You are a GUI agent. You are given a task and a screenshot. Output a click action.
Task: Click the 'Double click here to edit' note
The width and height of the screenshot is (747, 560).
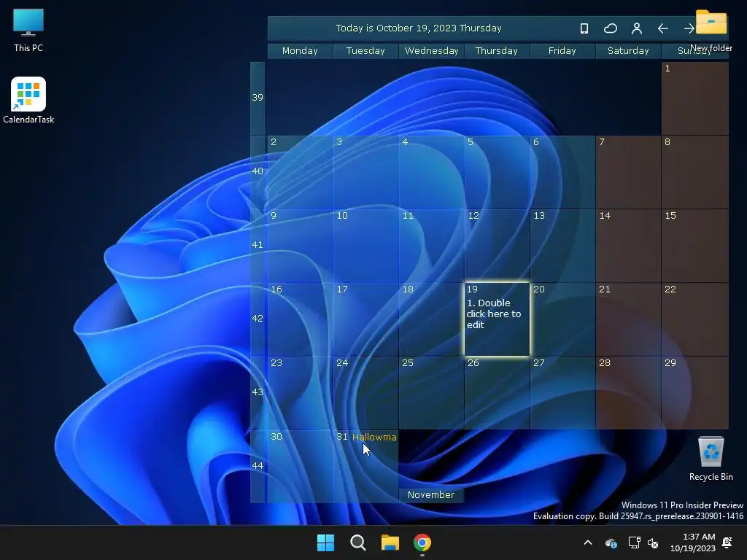[494, 314]
